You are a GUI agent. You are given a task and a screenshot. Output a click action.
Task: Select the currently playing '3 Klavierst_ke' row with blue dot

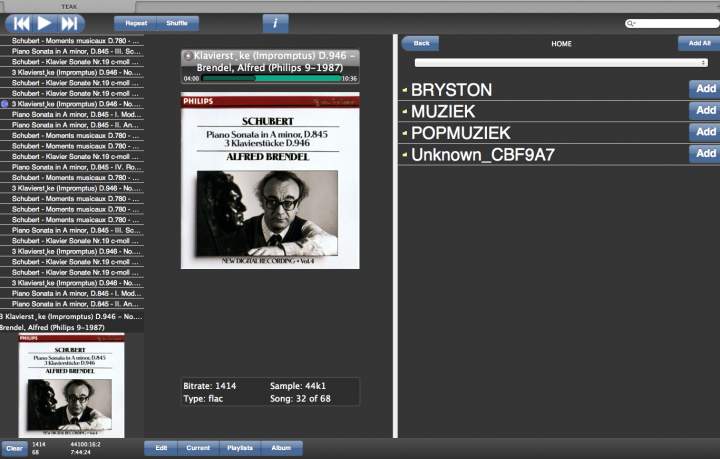72,104
